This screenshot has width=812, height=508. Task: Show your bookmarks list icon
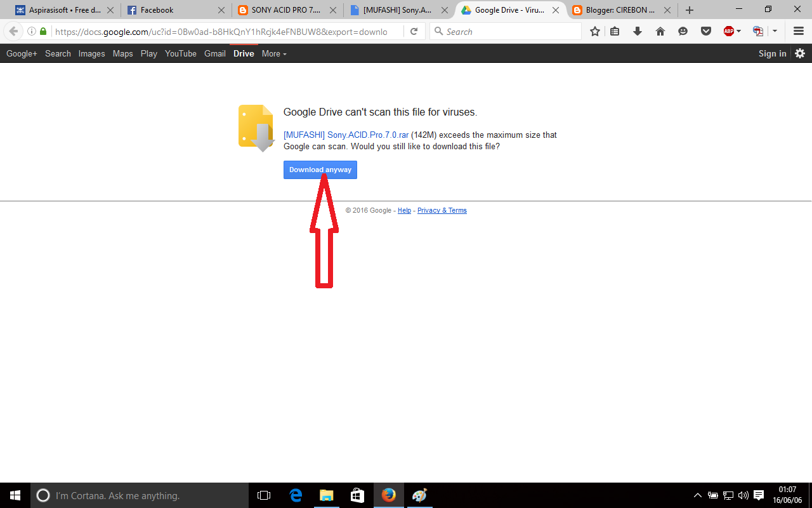click(x=615, y=31)
